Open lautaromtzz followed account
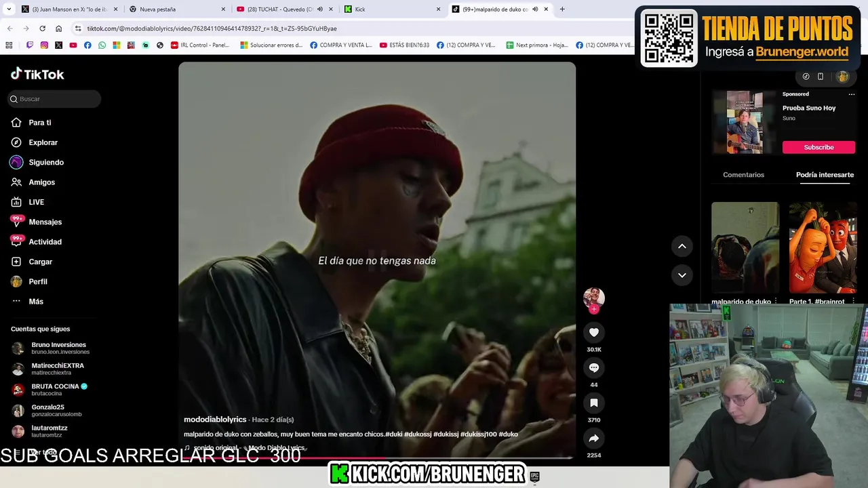Screen dimensions: 868x488 [x=41, y=431]
